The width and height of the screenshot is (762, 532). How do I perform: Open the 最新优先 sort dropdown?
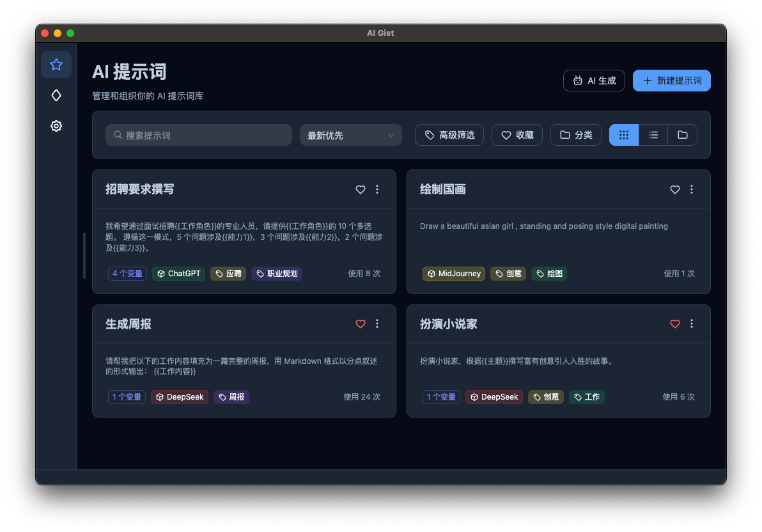[x=350, y=135]
